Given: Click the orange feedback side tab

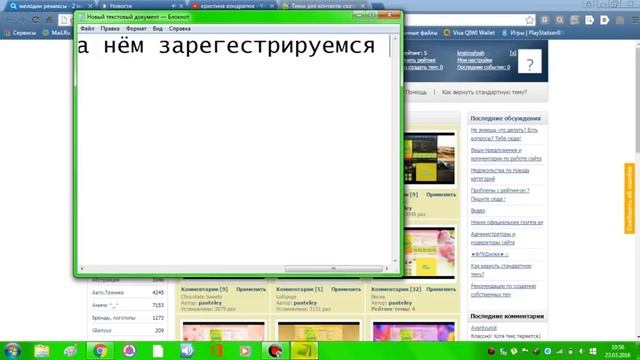Looking at the screenshot, I should tap(629, 198).
